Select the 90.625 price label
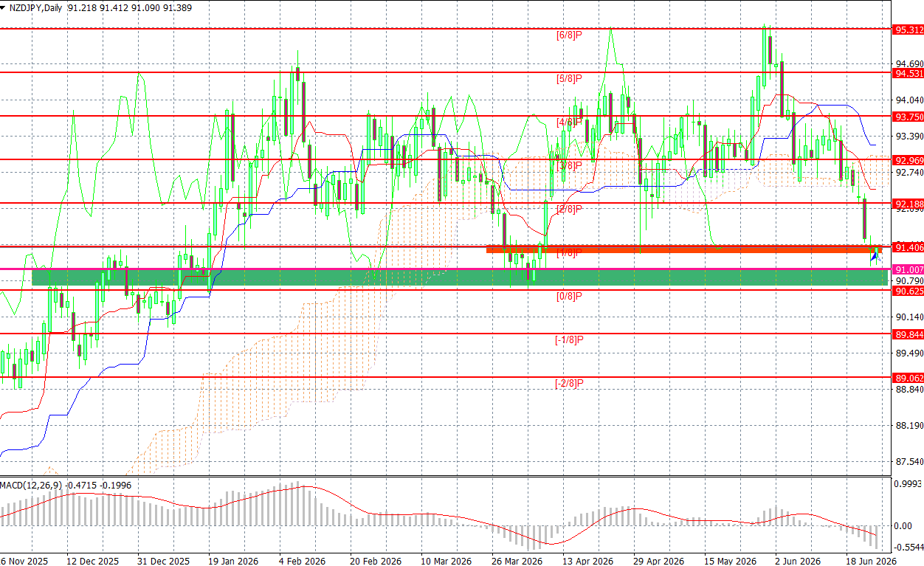This screenshot has height=566, width=924. coord(908,291)
